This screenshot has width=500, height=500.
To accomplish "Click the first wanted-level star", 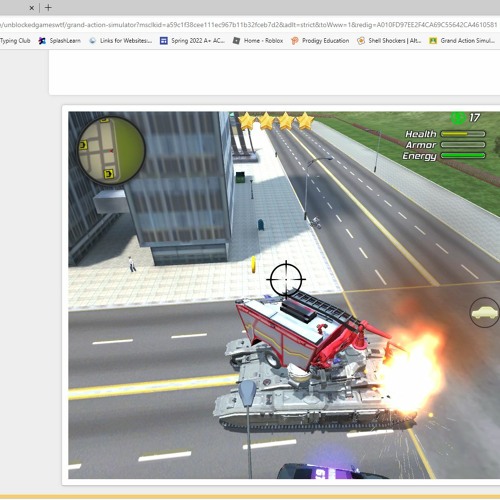I will tap(247, 121).
